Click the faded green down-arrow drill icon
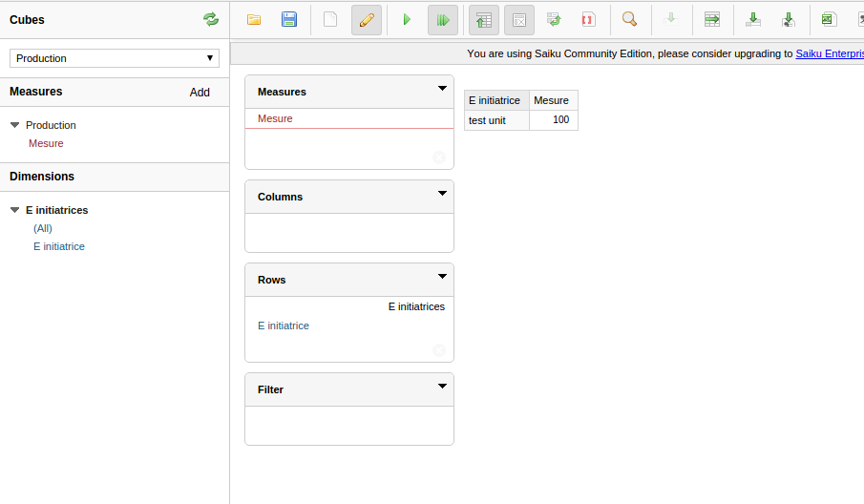The height and width of the screenshot is (504, 864). pyautogui.click(x=670, y=20)
